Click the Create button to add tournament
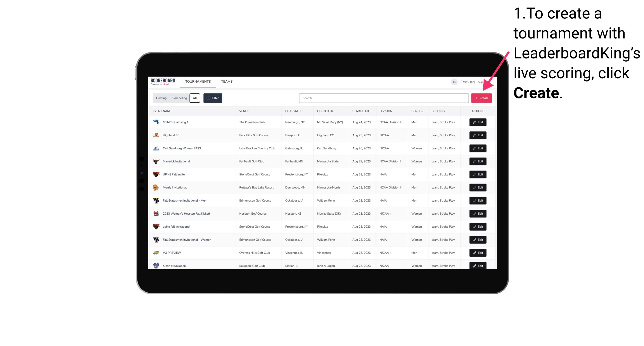The width and height of the screenshot is (644, 346). 481,98
